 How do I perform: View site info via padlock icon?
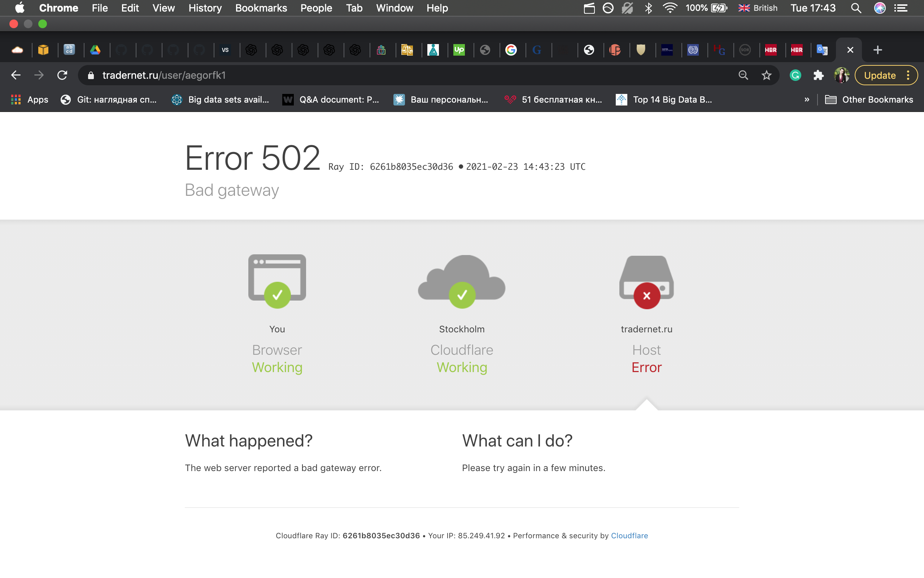click(91, 75)
